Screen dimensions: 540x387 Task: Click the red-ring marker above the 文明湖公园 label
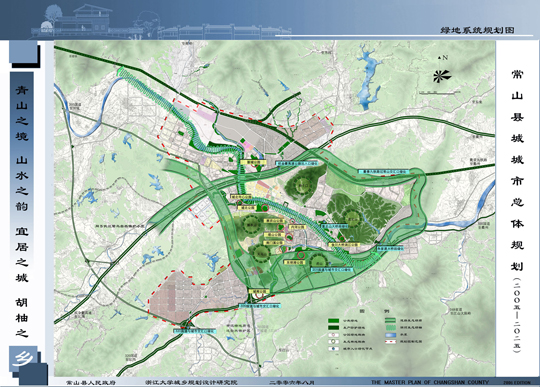301,255
